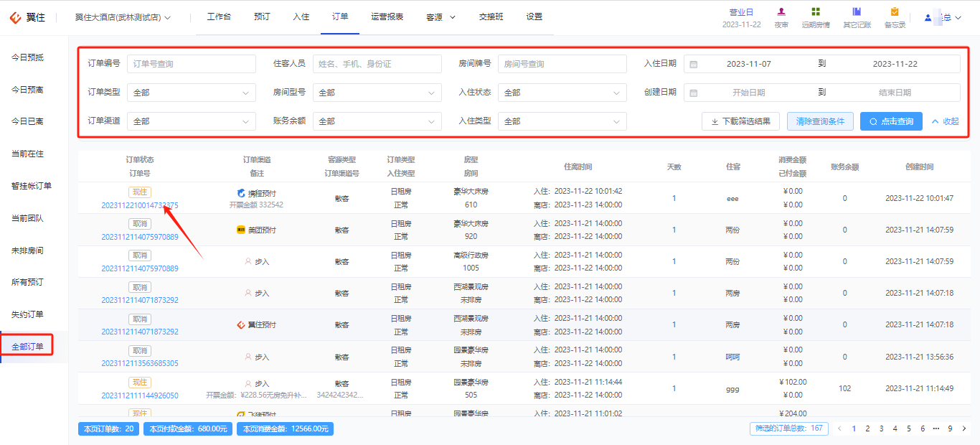Image resolution: width=980 pixels, height=445 pixels.
Task: Focus the 房间牌号 search input
Action: [x=562, y=64]
